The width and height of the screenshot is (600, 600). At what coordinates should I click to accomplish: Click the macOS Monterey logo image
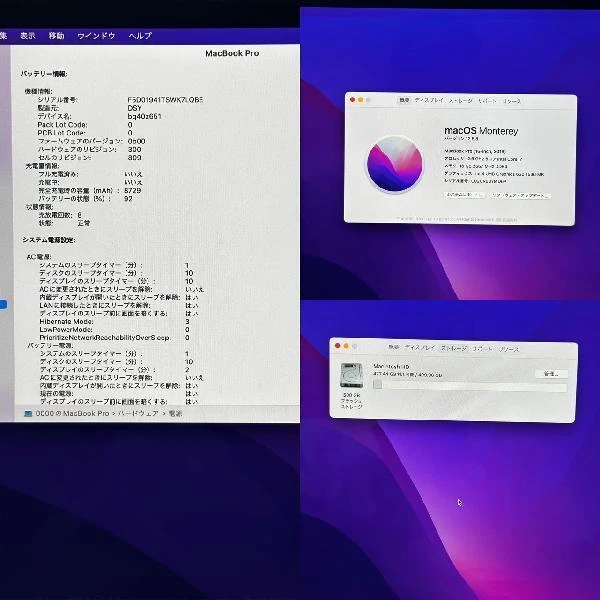(x=395, y=162)
